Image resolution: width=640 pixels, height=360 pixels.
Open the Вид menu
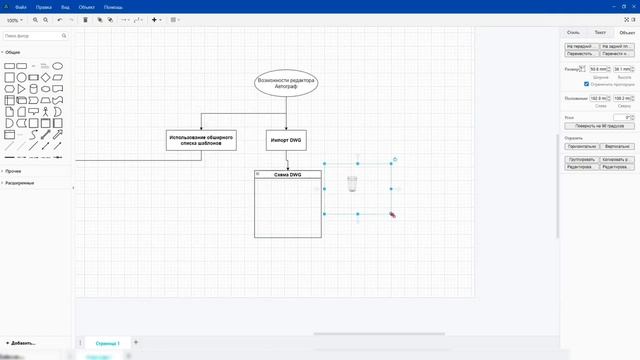[65, 7]
